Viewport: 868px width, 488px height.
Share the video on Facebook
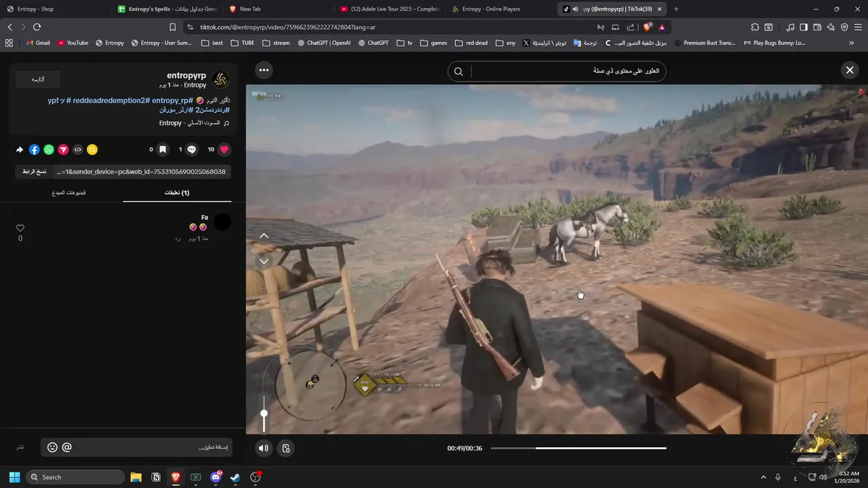click(x=35, y=150)
